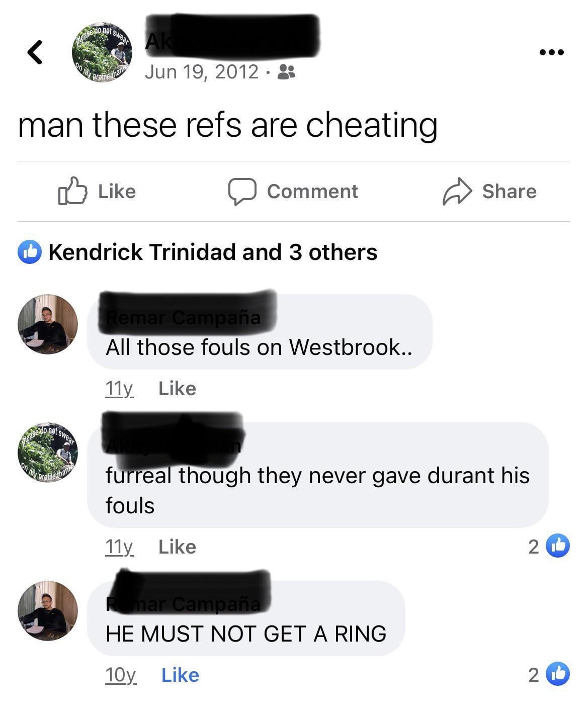Tap profile picture beside 'furreal though' comment
Viewport: 588px width, 722px height.
pyautogui.click(x=48, y=453)
